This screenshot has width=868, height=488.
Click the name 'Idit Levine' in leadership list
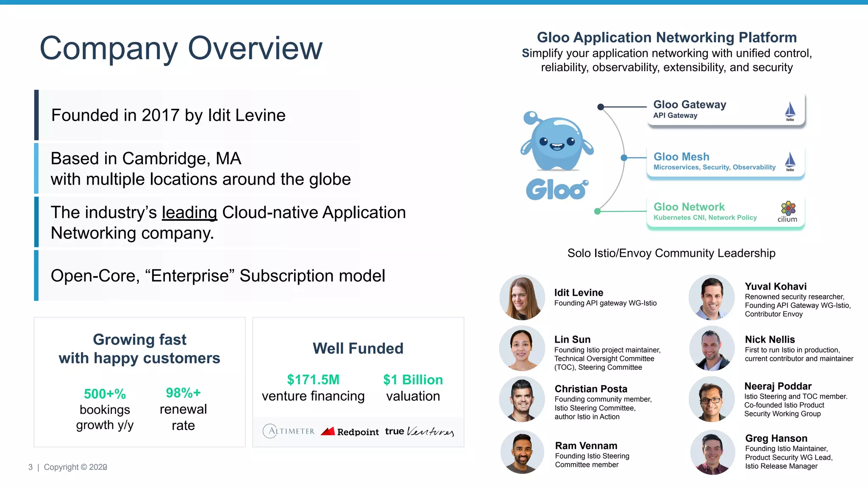tap(579, 293)
